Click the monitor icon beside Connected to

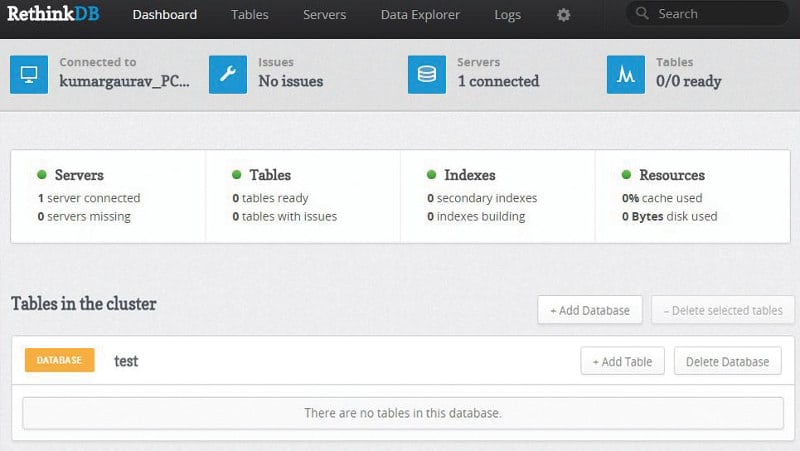(29, 74)
